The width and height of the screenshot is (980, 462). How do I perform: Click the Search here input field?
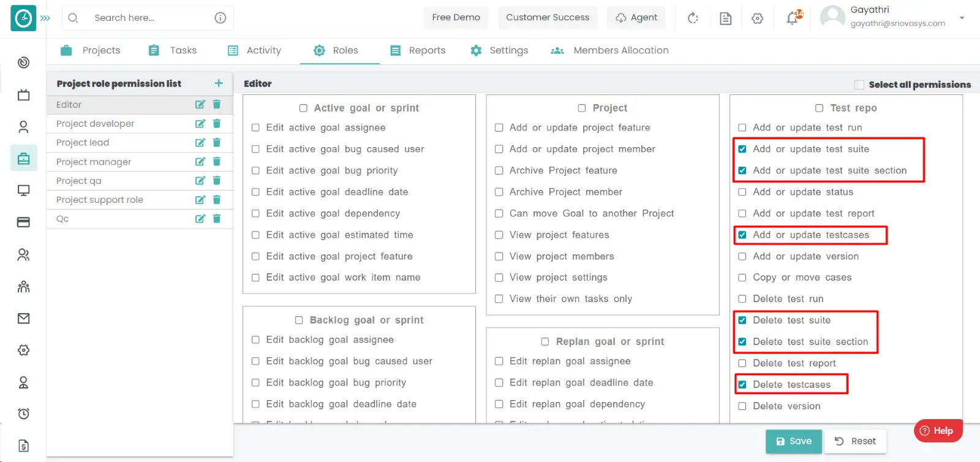click(147, 18)
